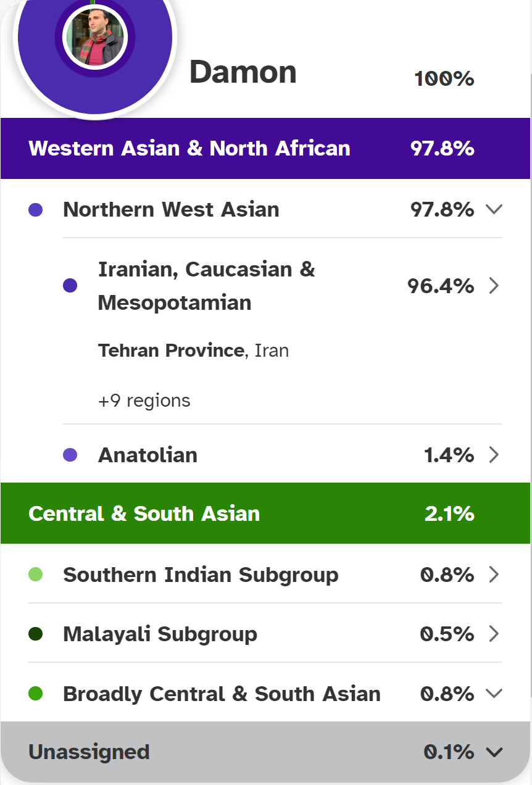Open Malayali Subgroup details arrow
532x785 pixels.
pyautogui.click(x=494, y=634)
